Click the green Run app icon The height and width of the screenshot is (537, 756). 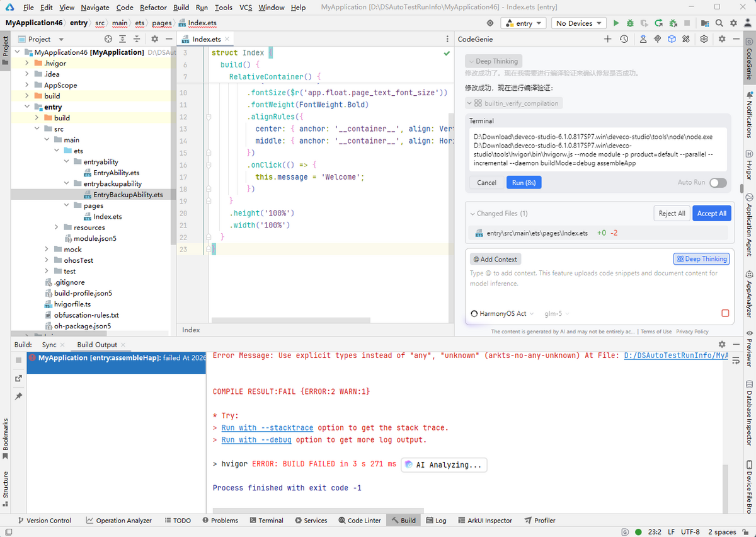click(x=616, y=23)
